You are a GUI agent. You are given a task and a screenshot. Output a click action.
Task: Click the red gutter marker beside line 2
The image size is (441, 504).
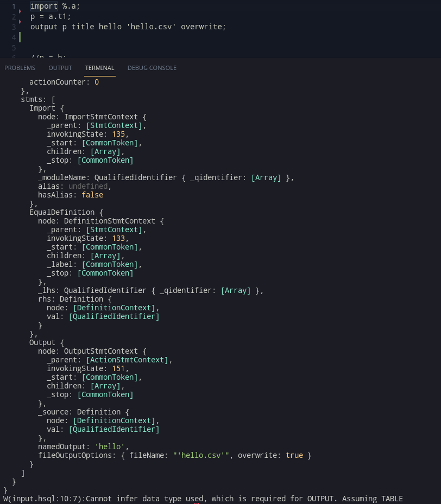pyautogui.click(x=20, y=22)
